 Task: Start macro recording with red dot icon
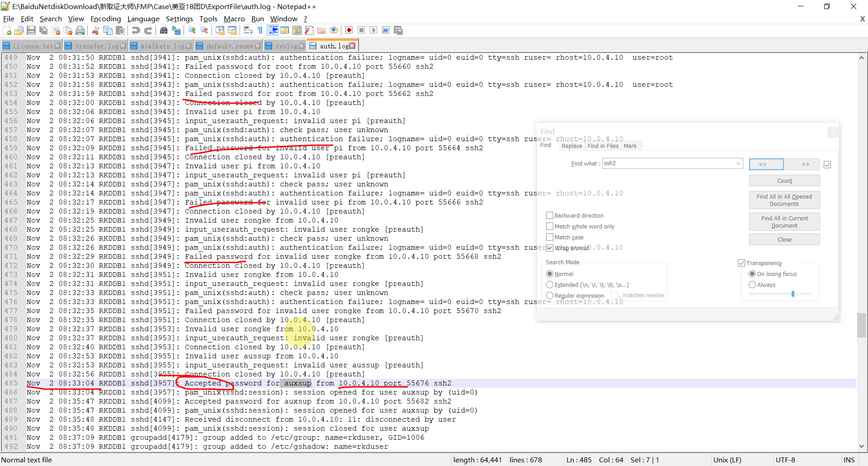pos(349,30)
